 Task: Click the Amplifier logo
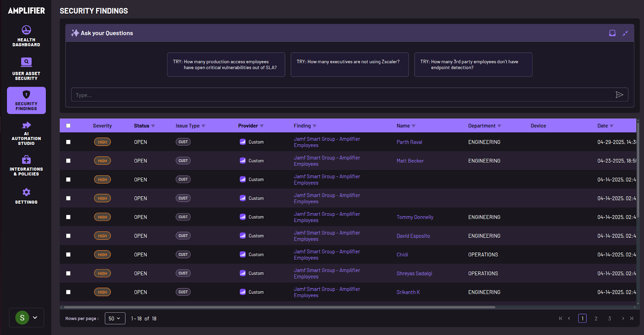pyautogui.click(x=27, y=11)
